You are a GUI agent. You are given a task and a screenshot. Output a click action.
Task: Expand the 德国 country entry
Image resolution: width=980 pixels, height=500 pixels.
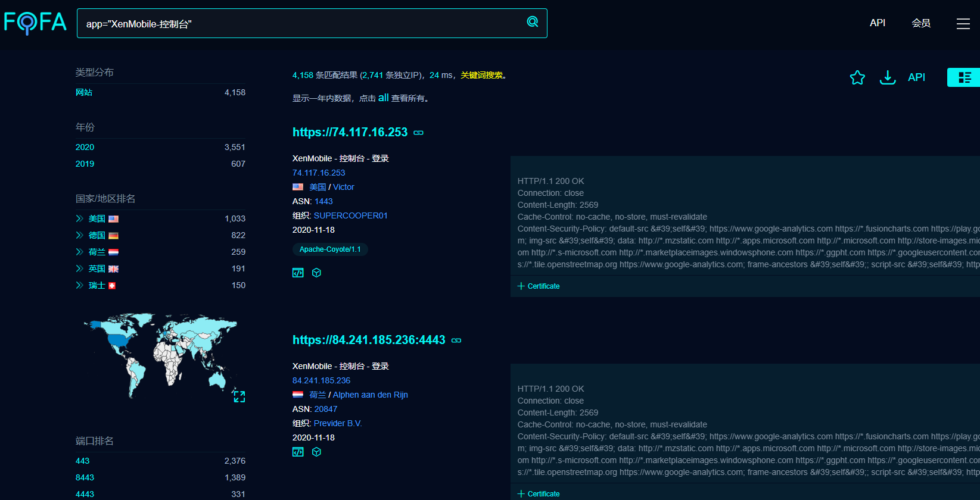(79, 235)
